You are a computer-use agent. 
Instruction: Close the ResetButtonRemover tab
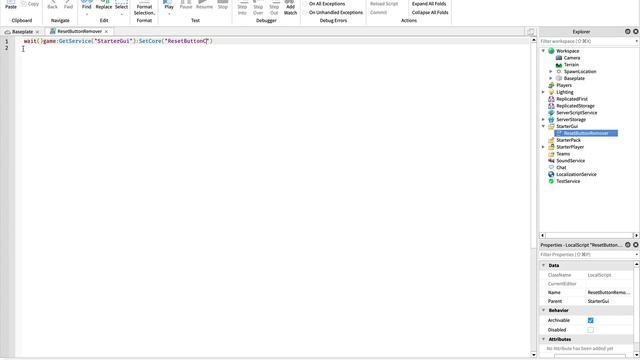(107, 31)
